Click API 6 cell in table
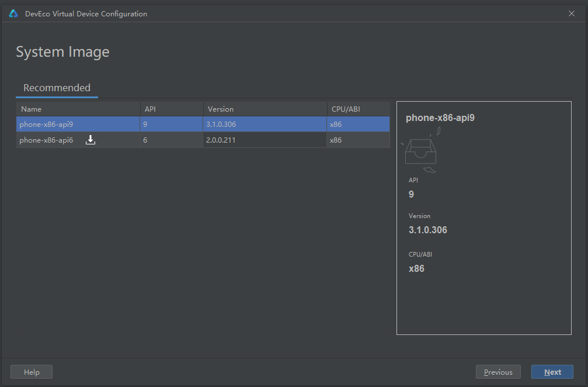Image resolution: width=588 pixels, height=387 pixels. [145, 140]
